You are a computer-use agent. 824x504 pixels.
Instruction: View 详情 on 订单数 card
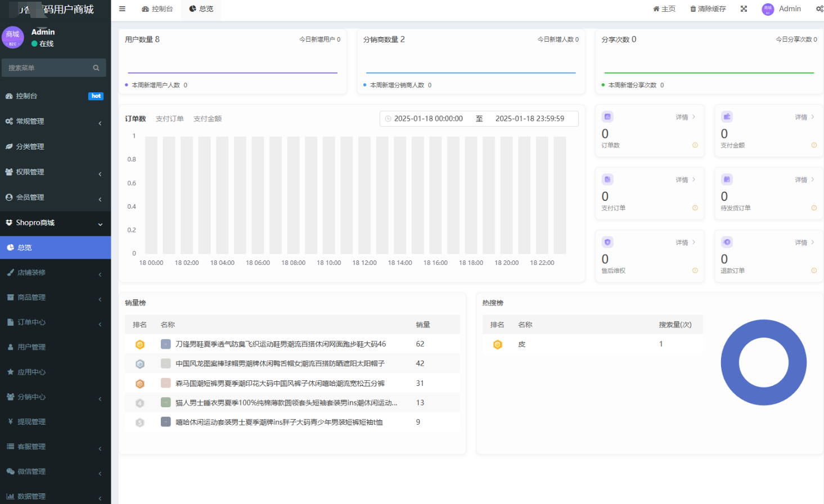click(686, 117)
